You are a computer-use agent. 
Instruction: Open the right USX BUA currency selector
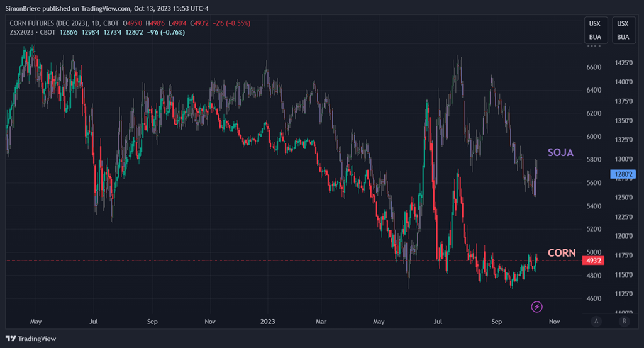pos(623,30)
